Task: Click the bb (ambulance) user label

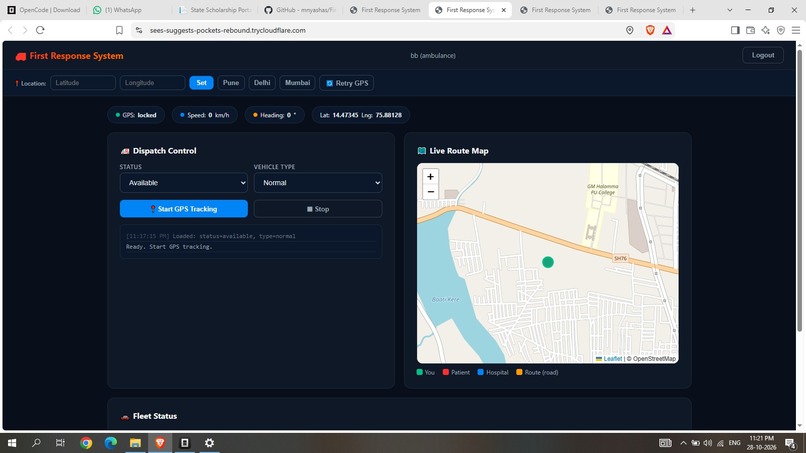Action: coord(433,56)
